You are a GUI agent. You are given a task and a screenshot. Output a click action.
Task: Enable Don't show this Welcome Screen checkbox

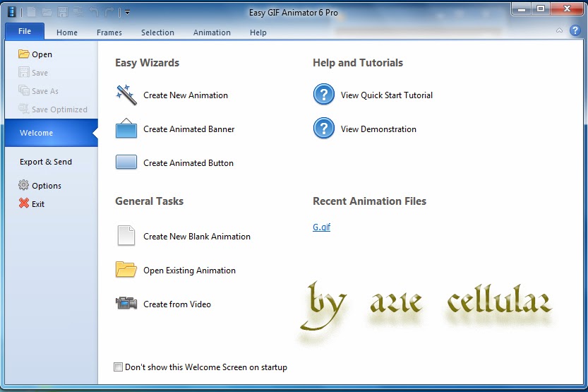pos(118,367)
